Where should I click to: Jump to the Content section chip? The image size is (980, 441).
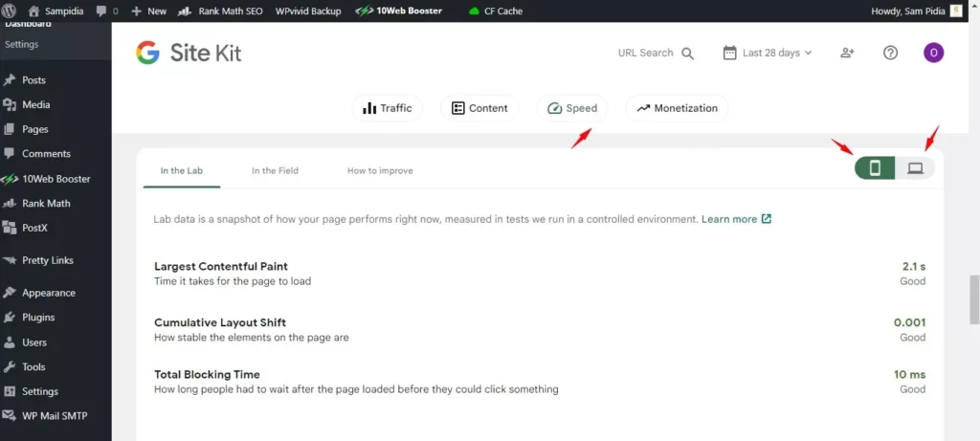[x=480, y=108]
